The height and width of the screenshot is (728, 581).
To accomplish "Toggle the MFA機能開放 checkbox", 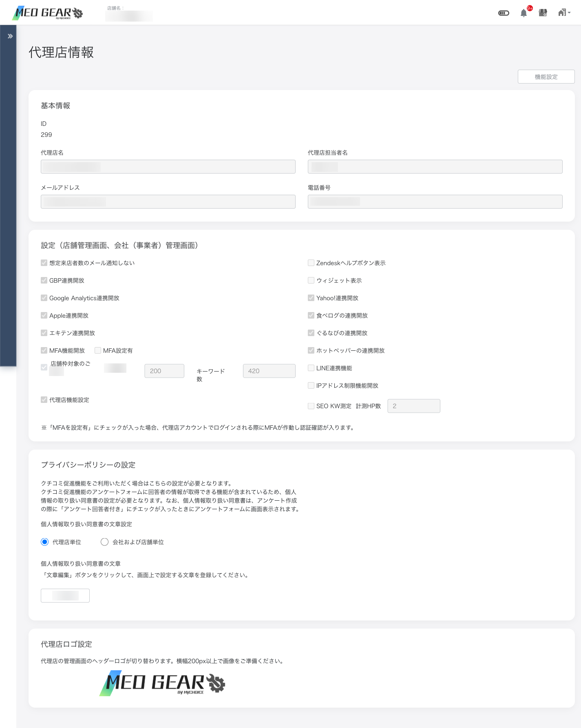I will (x=44, y=350).
